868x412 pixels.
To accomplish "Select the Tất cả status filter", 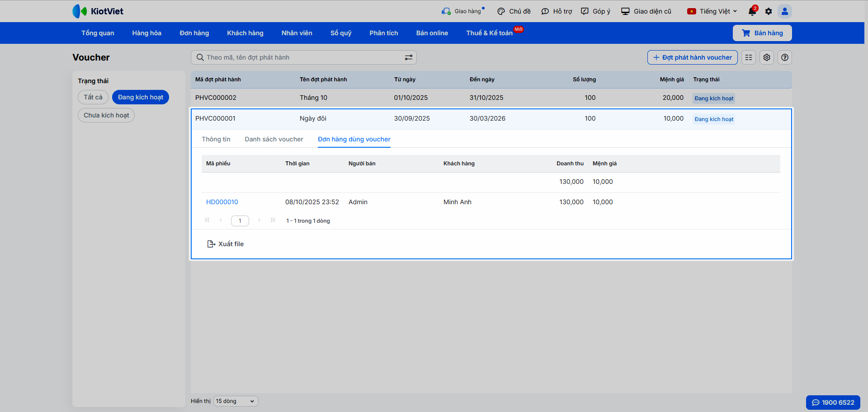I will pyautogui.click(x=93, y=97).
